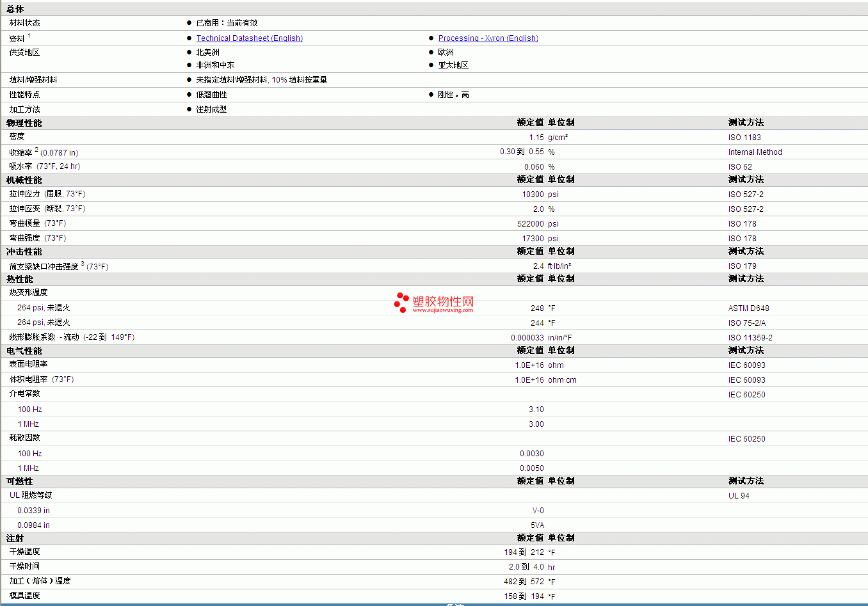Open Processing - Xyron (English) link
Screen dimensions: 868x606
point(488,38)
